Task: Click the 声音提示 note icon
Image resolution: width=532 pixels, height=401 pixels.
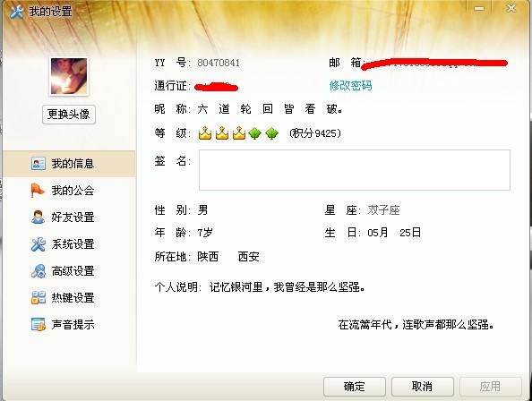Action: tap(39, 324)
